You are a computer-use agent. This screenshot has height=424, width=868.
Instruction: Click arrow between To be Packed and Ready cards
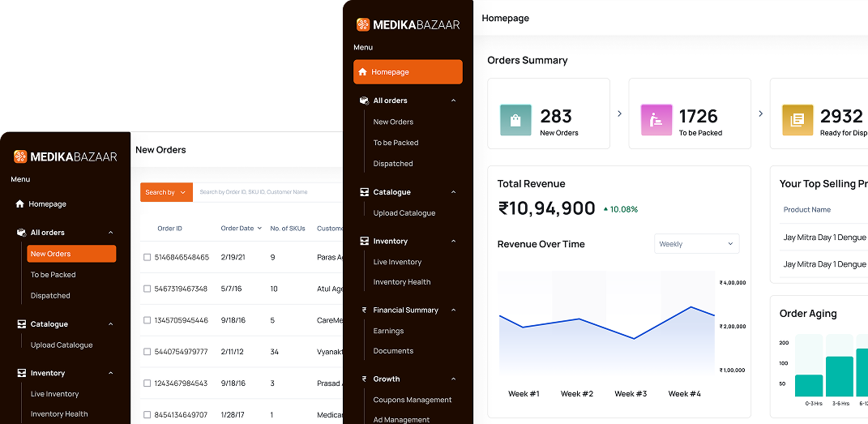pos(760,113)
